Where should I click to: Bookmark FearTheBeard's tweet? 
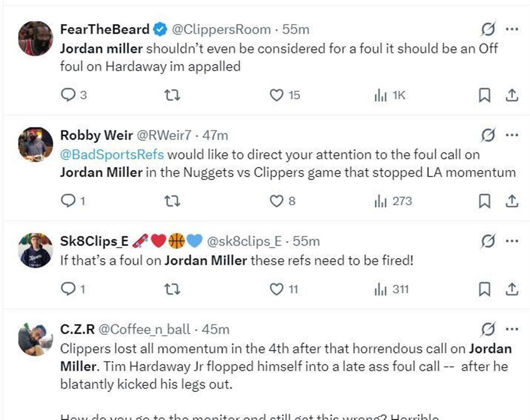[484, 95]
